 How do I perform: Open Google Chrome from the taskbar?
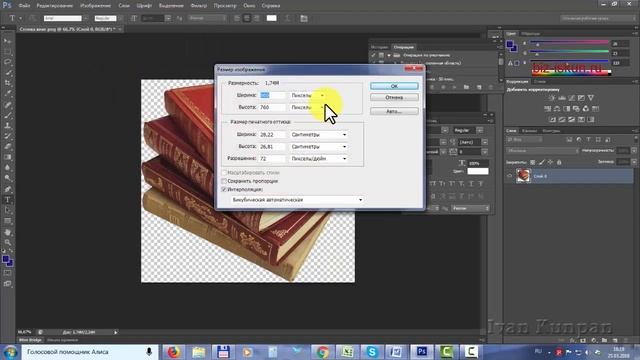[x=322, y=352]
